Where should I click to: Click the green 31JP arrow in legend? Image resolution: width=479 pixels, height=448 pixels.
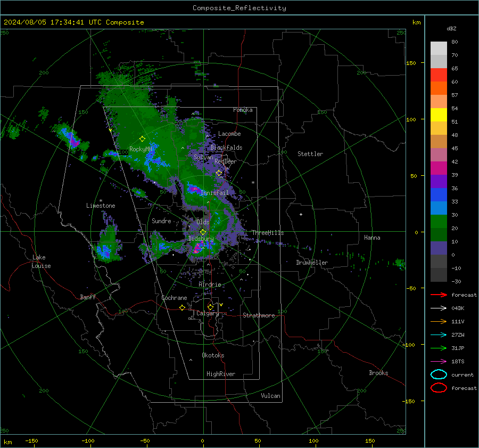(439, 348)
